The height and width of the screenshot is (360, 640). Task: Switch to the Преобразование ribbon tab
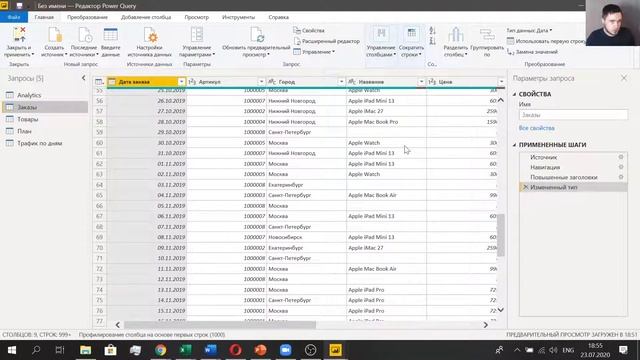pos(87,17)
